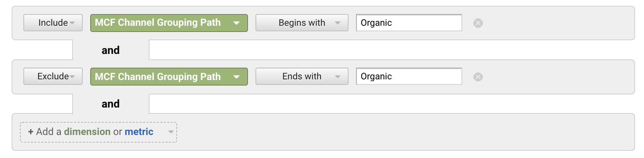Viewport: 644px width, 158px height.
Task: Click the white caret on Exclude row's green dimension
Action: point(236,77)
